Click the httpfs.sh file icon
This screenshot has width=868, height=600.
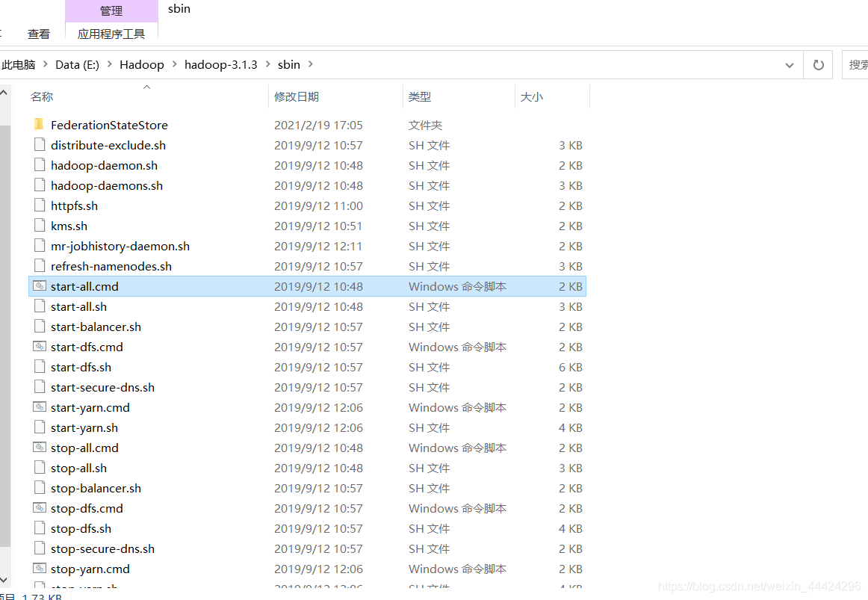[40, 205]
